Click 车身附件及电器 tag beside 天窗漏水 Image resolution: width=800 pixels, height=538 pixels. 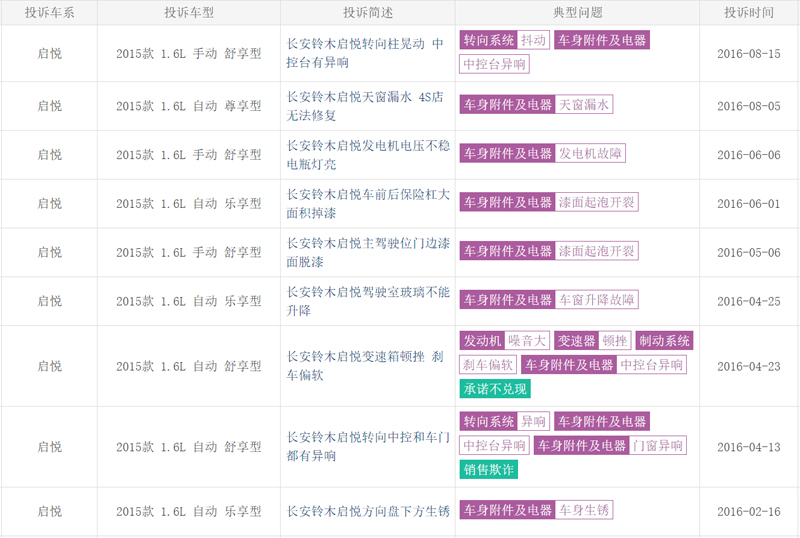tap(508, 105)
